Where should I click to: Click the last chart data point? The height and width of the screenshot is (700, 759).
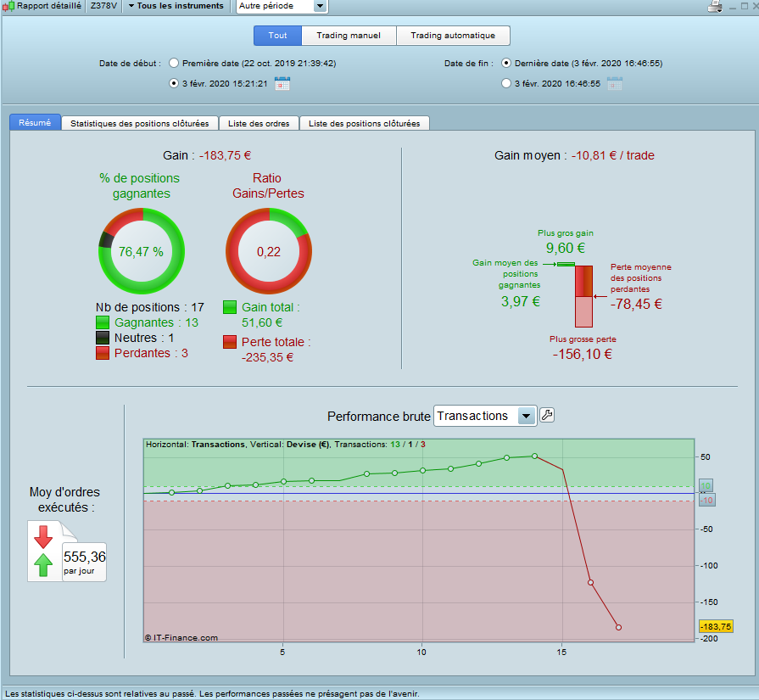(618, 627)
